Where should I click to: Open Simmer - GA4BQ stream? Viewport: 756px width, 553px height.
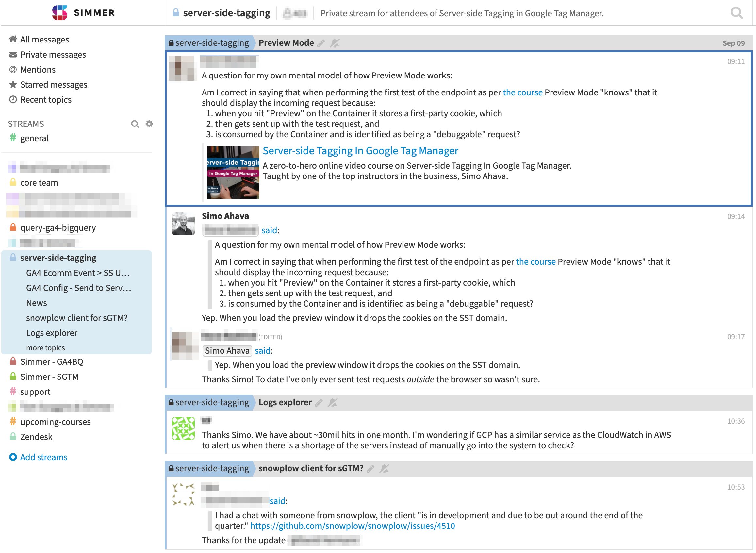pyautogui.click(x=52, y=362)
